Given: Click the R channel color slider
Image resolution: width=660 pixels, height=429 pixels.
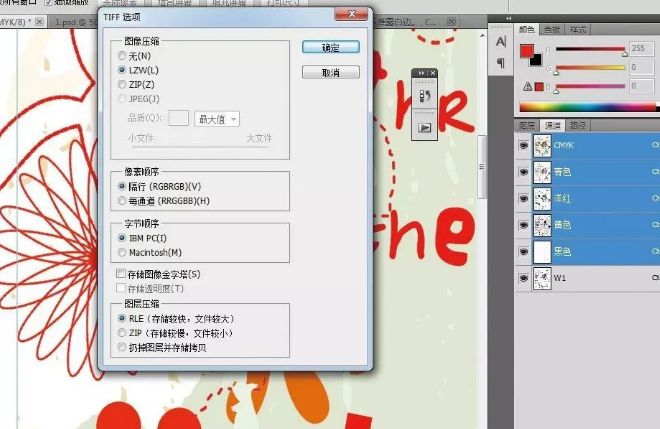Looking at the screenshot, I should pos(590,49).
